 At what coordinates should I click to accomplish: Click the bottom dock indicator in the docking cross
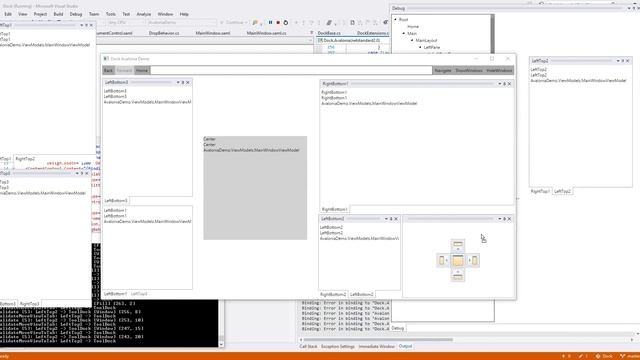(458, 276)
